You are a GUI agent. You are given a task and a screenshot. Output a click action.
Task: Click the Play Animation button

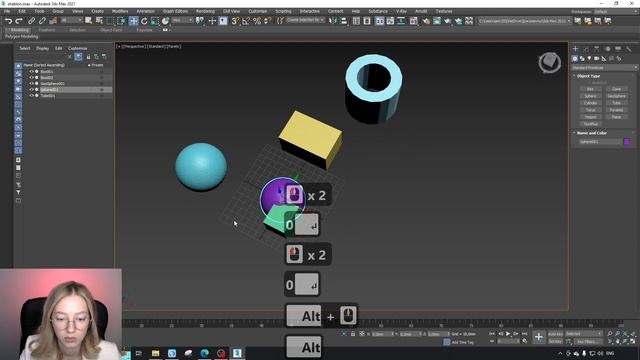(x=508, y=334)
